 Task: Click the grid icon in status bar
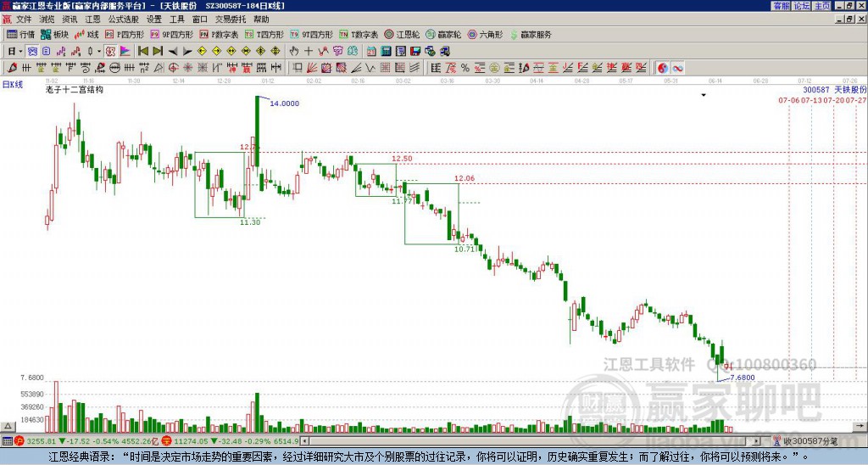(7, 441)
